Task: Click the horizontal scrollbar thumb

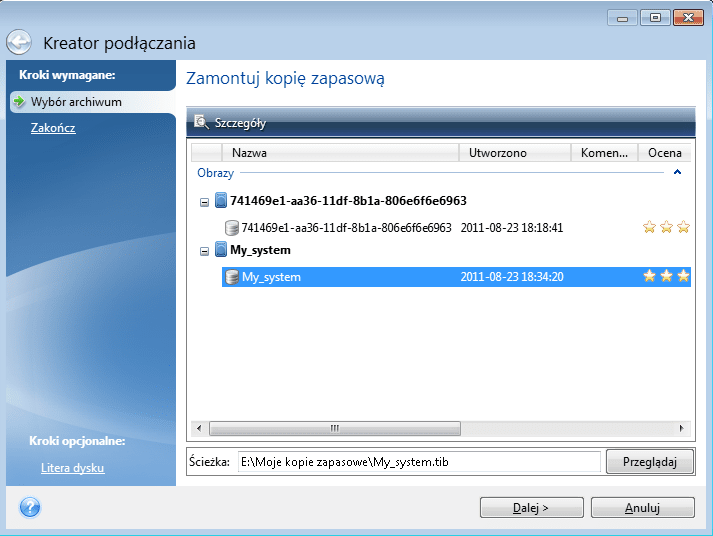Action: [x=335, y=428]
